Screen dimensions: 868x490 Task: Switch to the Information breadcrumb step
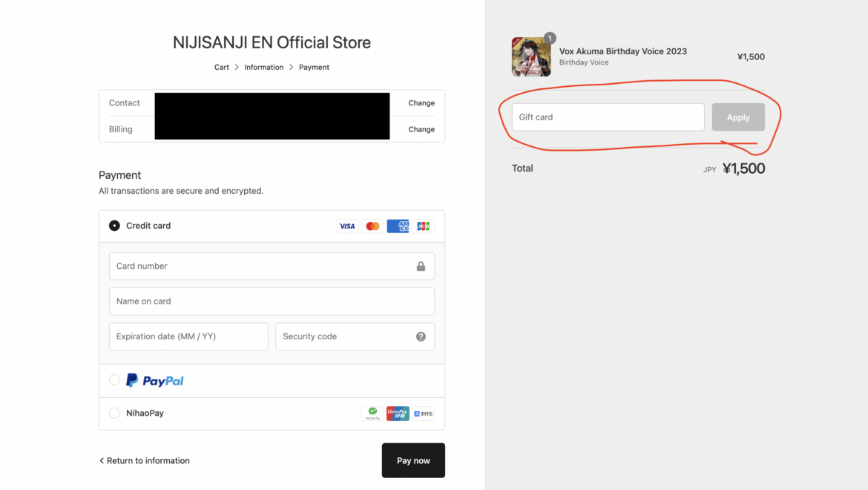(264, 67)
